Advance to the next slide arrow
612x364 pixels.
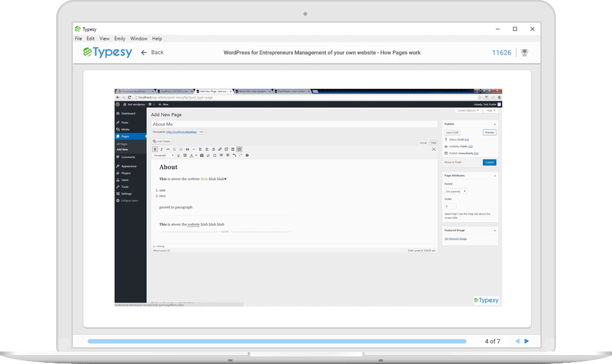[527, 341]
